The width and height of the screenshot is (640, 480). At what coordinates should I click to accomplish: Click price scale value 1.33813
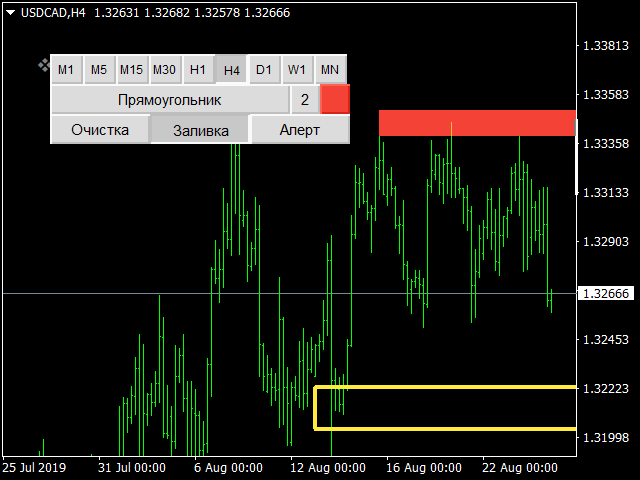coord(606,46)
